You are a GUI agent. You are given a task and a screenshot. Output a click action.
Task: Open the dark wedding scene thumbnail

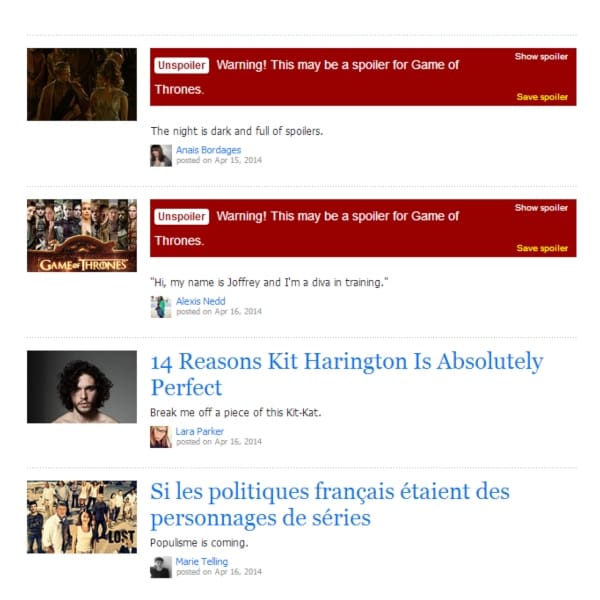click(82, 85)
